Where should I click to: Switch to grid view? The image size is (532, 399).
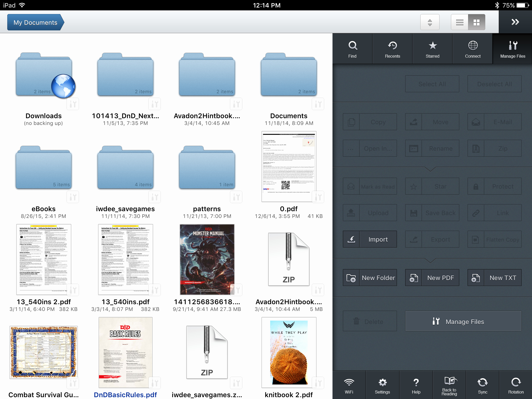coord(476,22)
